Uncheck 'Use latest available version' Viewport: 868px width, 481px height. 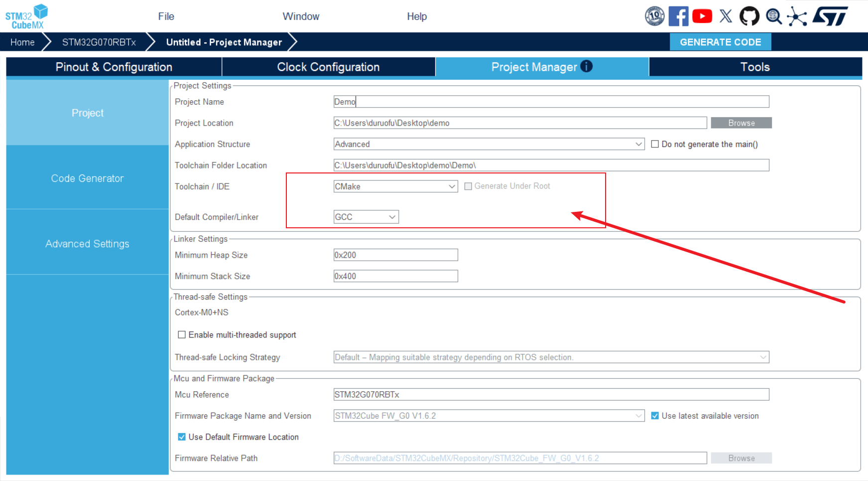coord(655,416)
